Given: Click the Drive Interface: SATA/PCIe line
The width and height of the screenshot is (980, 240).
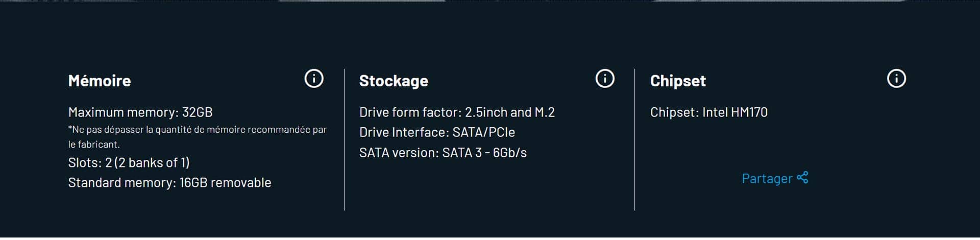Looking at the screenshot, I should pos(437,132).
